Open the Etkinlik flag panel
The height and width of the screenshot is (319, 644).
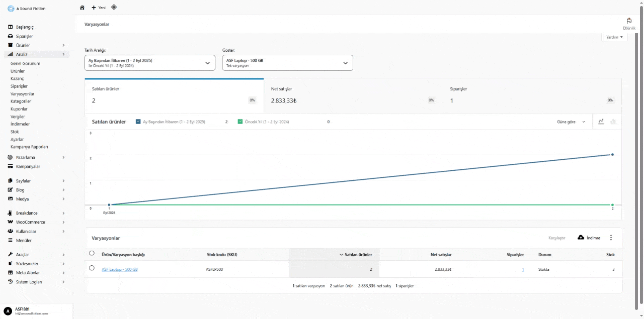[x=629, y=24]
